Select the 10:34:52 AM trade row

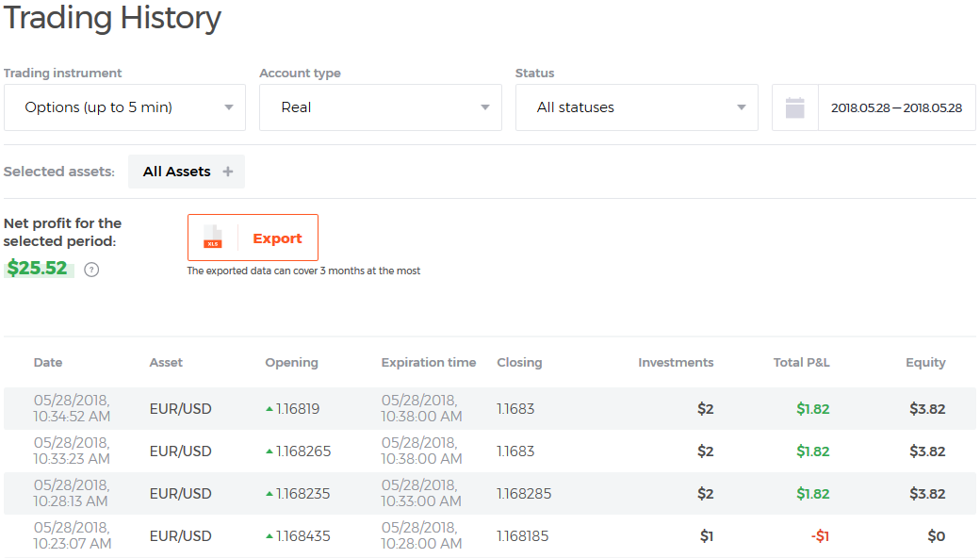[489, 409]
